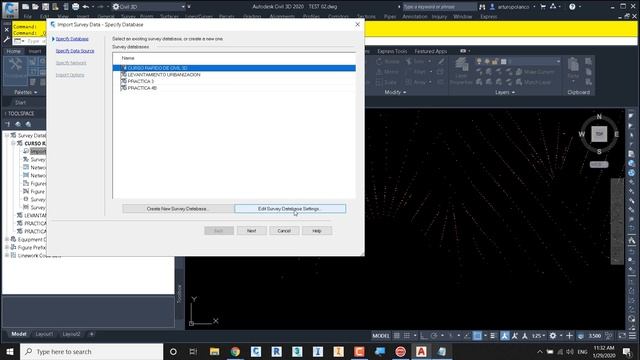Go to Specify Database step link

click(72, 39)
